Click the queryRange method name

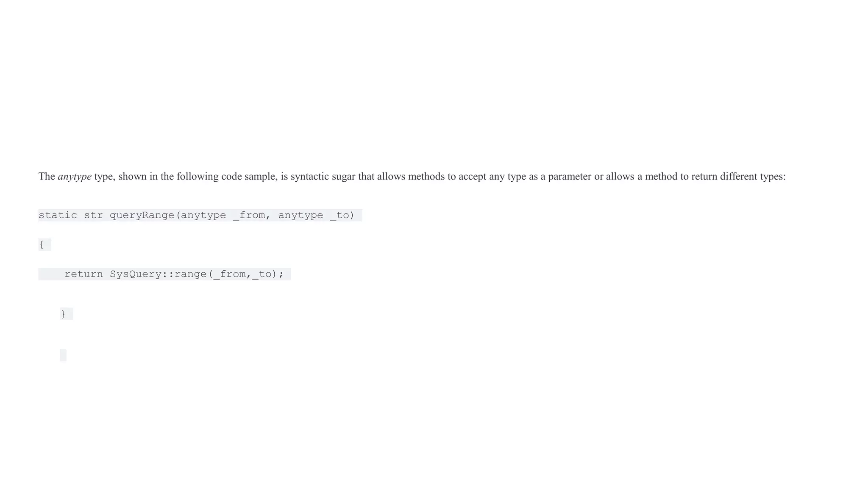click(142, 216)
